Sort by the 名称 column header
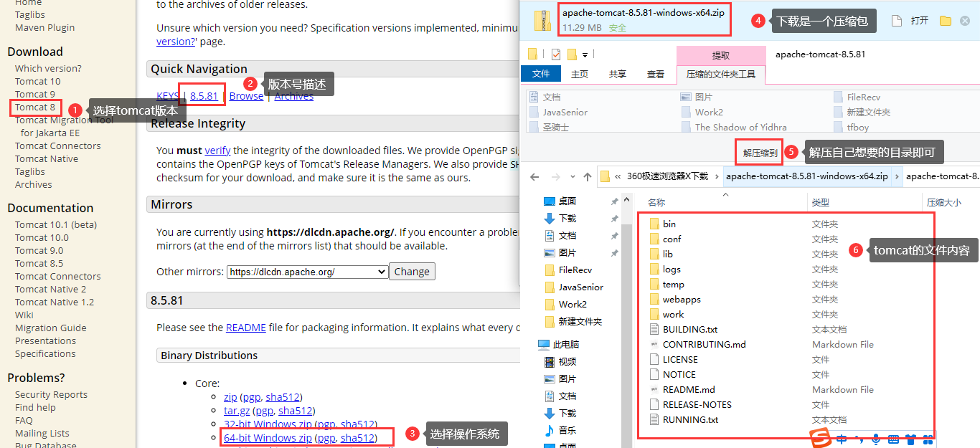 coord(656,203)
